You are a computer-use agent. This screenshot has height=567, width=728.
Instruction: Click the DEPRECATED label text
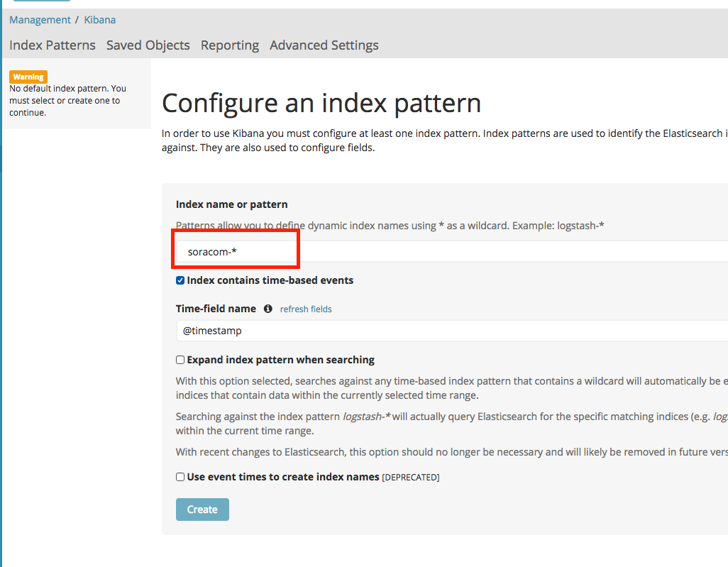(410, 476)
